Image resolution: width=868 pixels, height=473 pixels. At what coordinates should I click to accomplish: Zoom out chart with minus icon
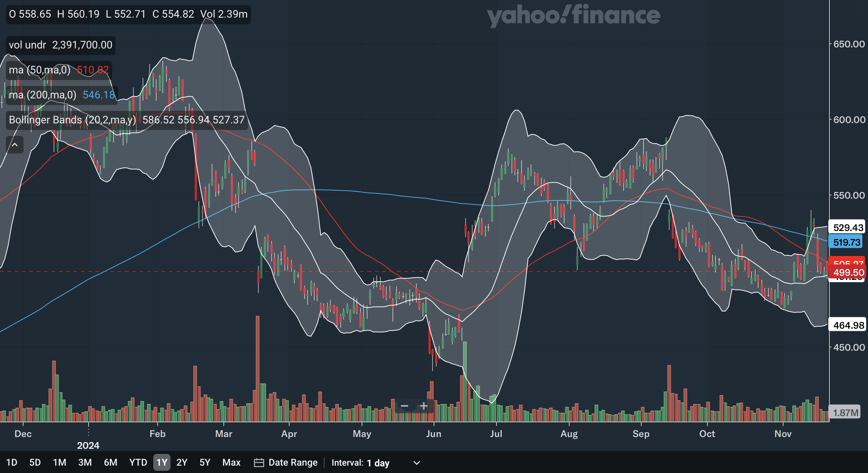pos(404,406)
